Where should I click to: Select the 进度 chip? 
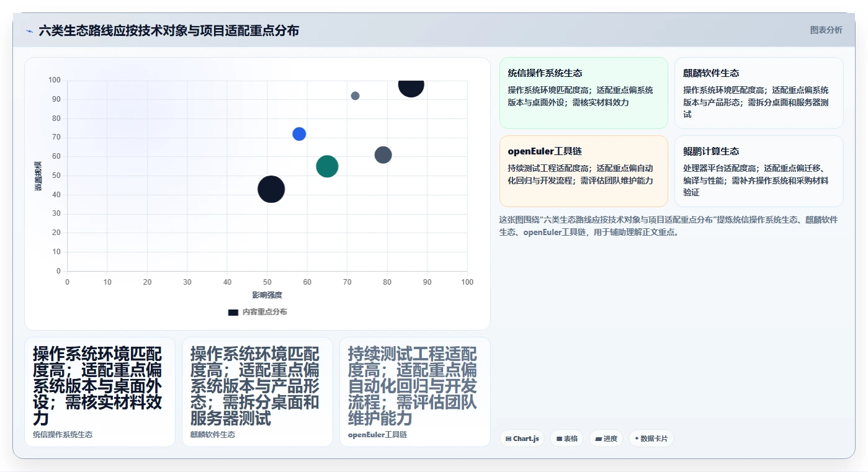606,439
